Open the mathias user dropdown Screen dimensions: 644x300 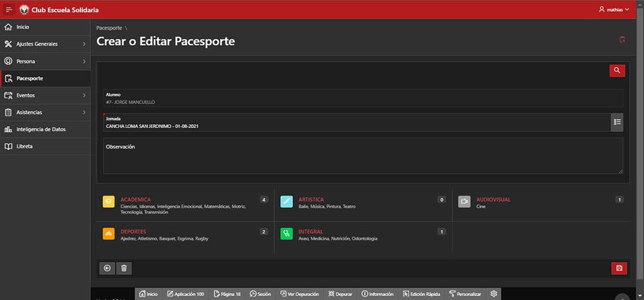coord(614,10)
